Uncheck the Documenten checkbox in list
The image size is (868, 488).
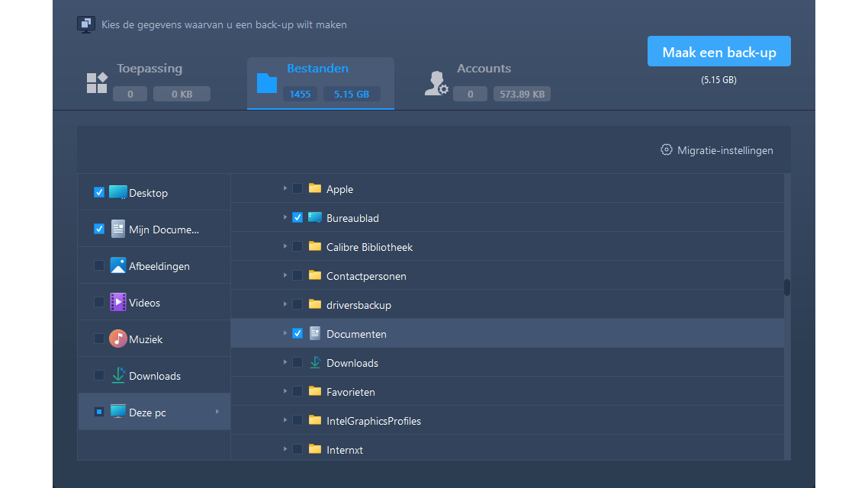click(297, 334)
